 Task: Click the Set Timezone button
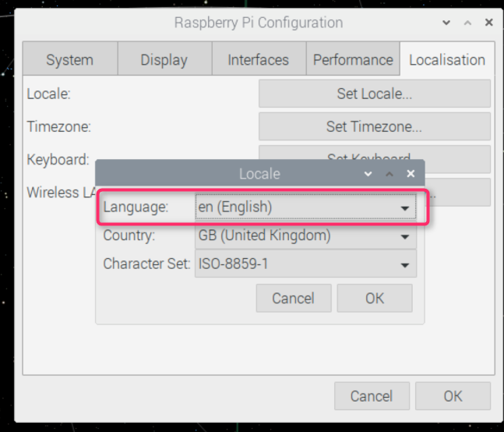click(374, 126)
